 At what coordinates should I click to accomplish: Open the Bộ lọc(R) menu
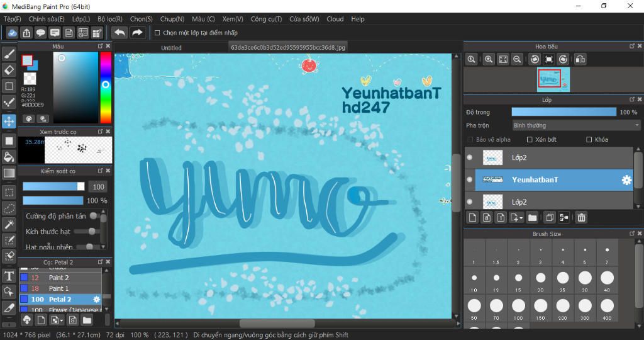click(x=110, y=19)
